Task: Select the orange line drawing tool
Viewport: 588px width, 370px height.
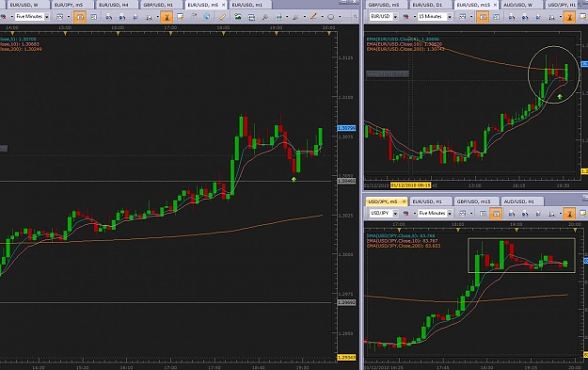Action: pos(313,16)
